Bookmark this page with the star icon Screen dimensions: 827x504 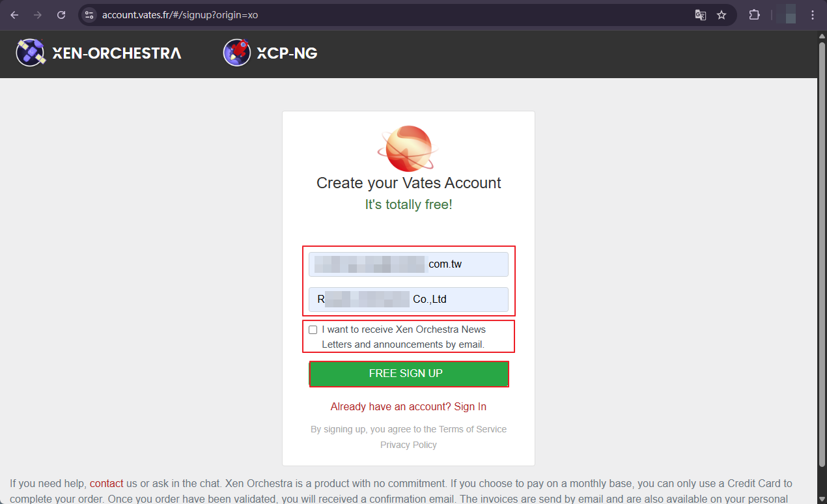(x=722, y=15)
